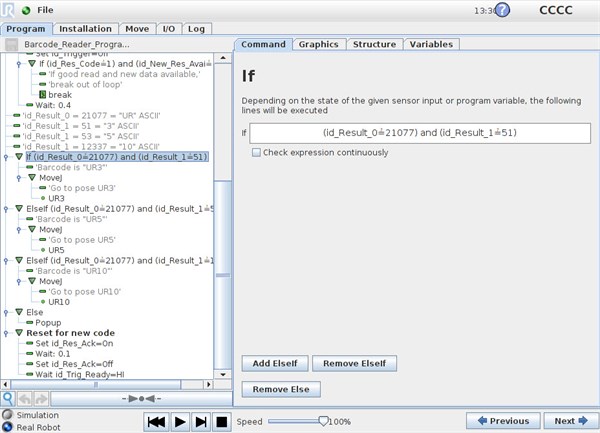Collapse the ElseIf node for UR10
The image size is (600, 433).
19,260
